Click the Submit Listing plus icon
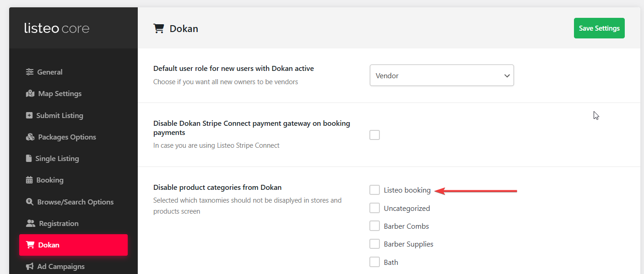644x274 pixels. click(x=29, y=115)
